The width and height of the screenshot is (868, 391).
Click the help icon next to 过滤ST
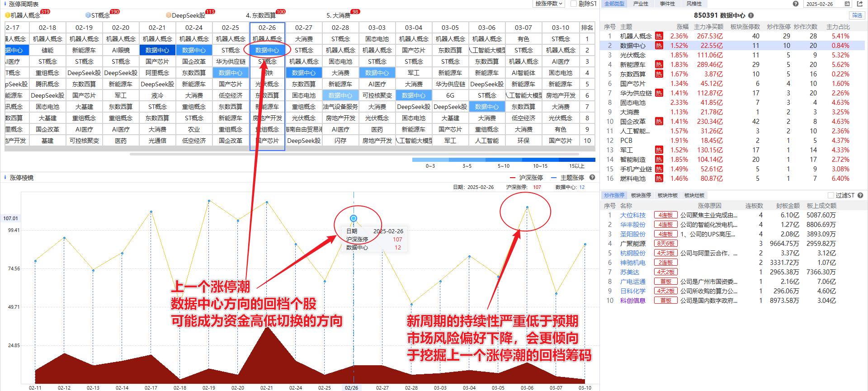tap(860, 195)
